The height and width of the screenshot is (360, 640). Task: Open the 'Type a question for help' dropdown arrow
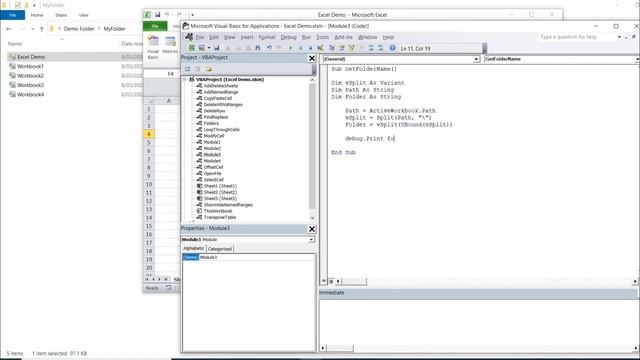[619, 37]
